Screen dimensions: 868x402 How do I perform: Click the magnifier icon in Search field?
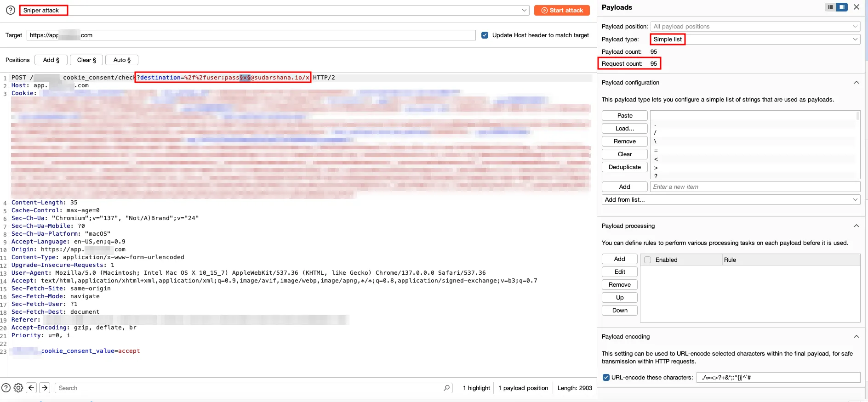tap(446, 388)
